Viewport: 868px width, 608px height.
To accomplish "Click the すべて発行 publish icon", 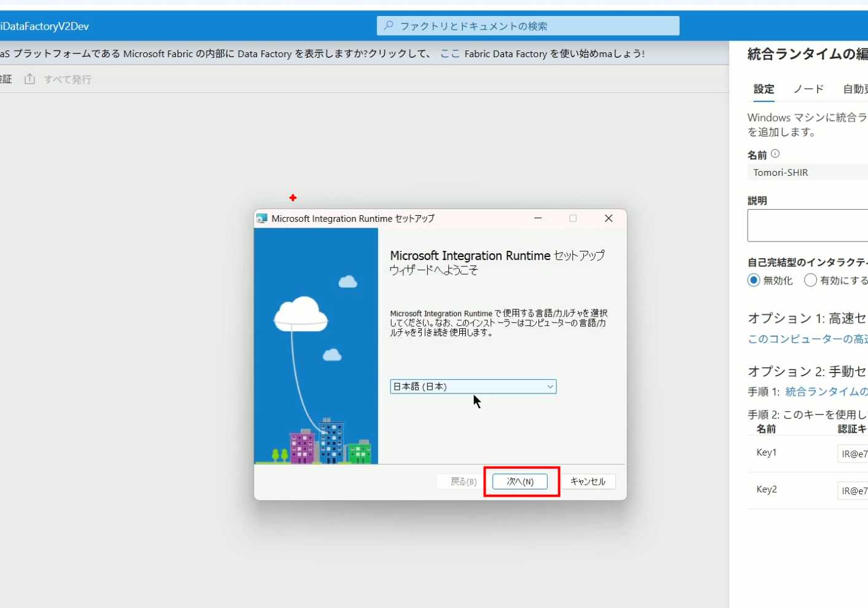I will pyautogui.click(x=30, y=79).
